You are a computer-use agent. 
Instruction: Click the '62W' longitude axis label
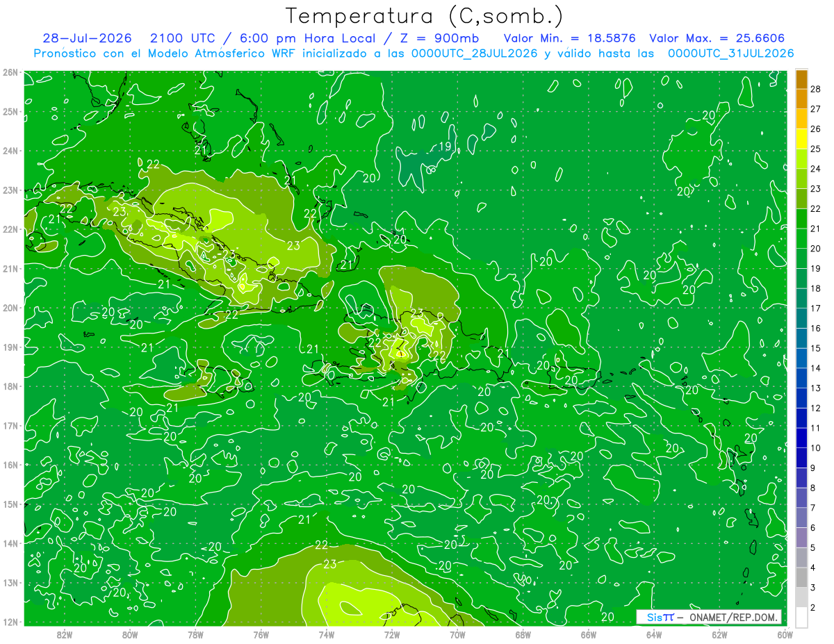[719, 634]
